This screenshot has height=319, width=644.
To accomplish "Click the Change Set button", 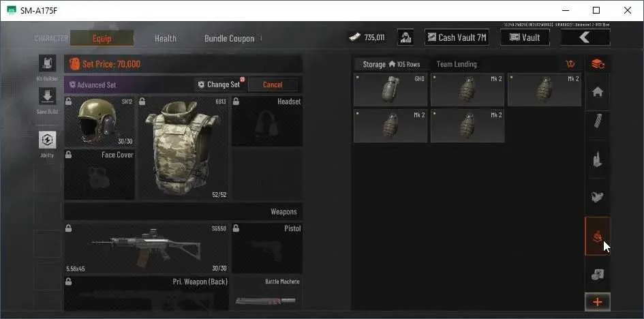I will point(219,85).
